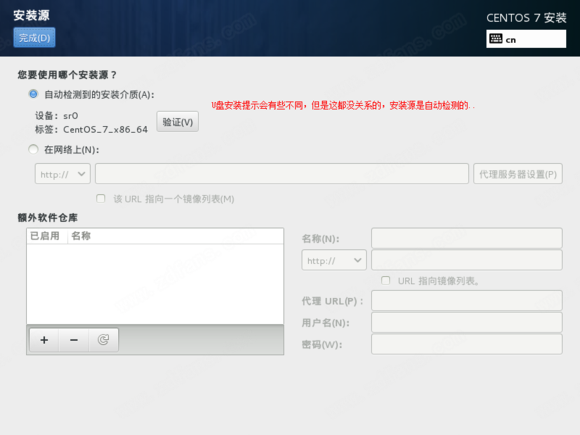Screen dimensions: 580x435
Task: Click the 完成(D) done button
Action: click(x=34, y=38)
